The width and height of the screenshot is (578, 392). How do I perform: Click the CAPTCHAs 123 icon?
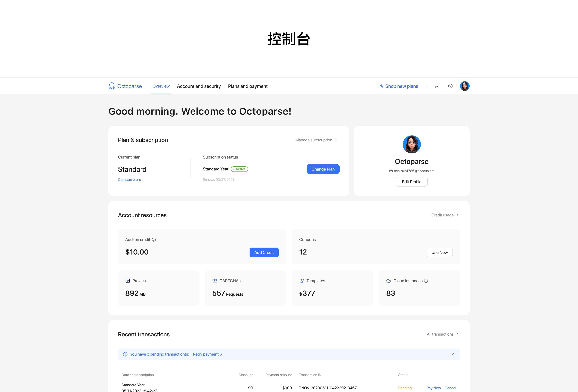(x=215, y=281)
